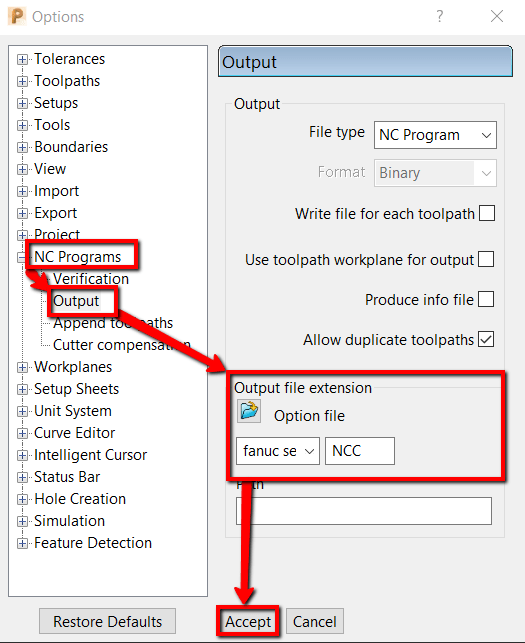
Task: Open the option file browse folder icon
Action: [249, 411]
